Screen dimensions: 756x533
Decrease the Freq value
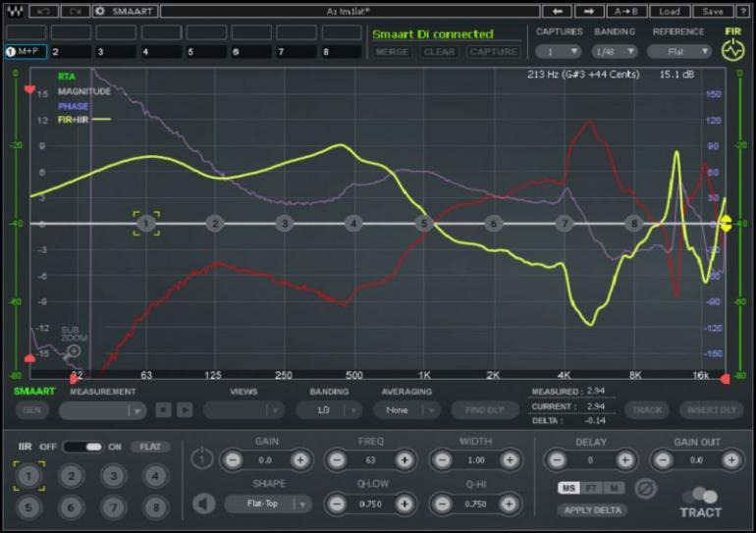tap(337, 460)
